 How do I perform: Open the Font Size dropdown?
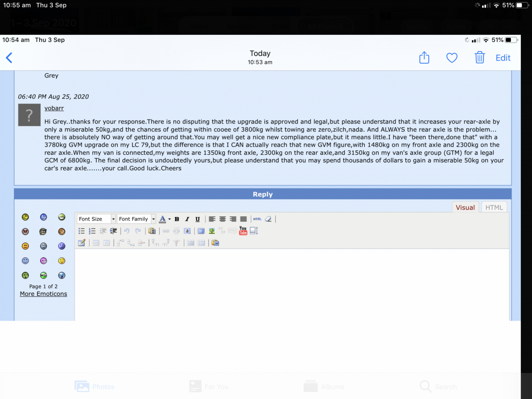pyautogui.click(x=96, y=219)
